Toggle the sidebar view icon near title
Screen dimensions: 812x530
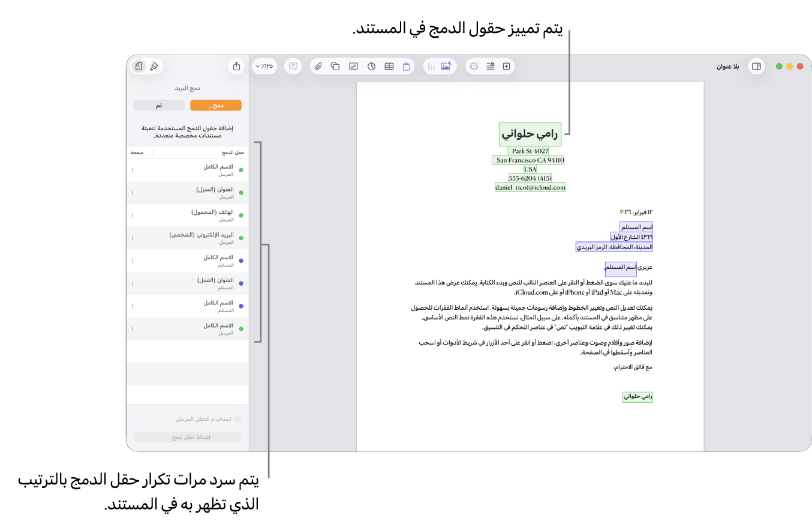(756, 66)
